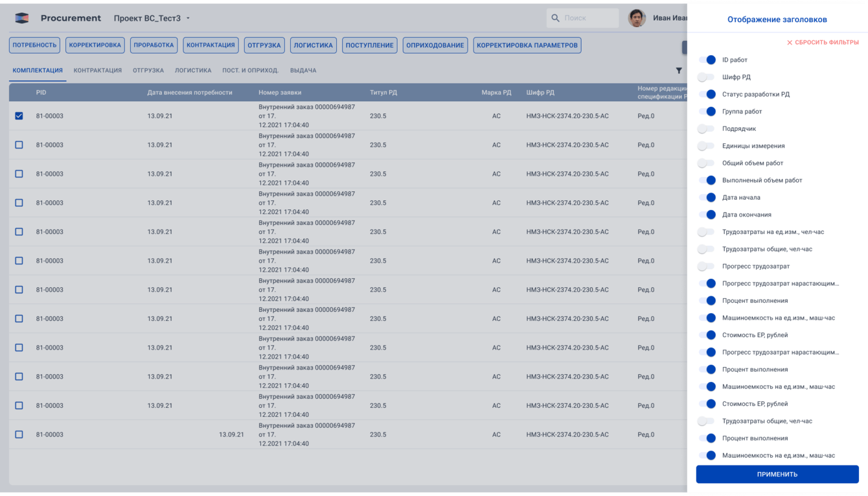
Task: Click the outlined Контрактация button in top row
Action: tap(211, 45)
